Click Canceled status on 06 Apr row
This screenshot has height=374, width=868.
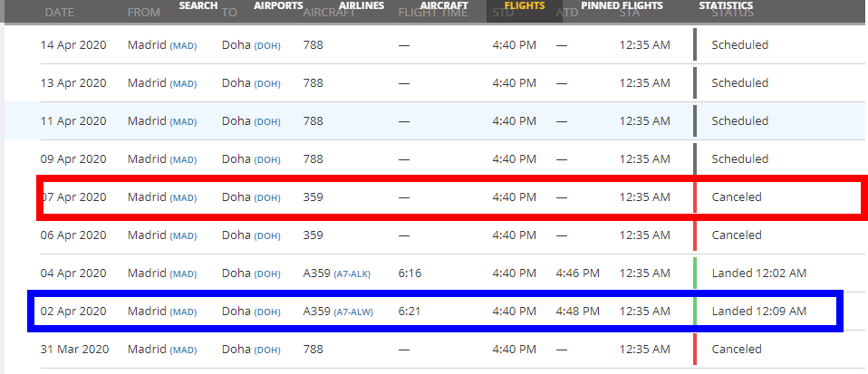coord(737,235)
